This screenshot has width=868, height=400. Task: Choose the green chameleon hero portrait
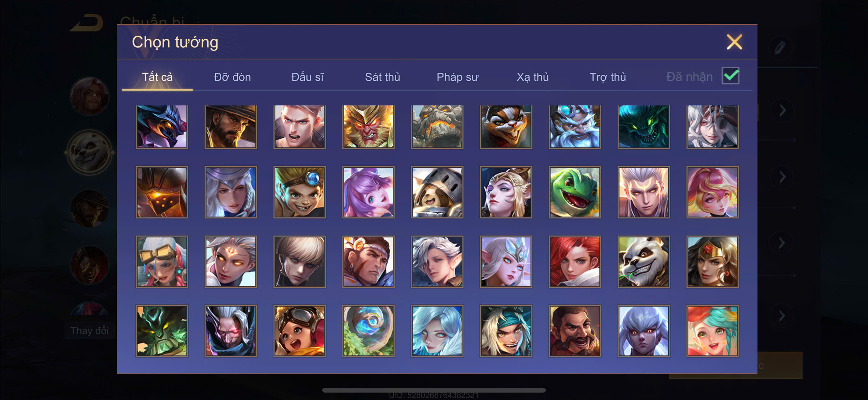click(x=575, y=192)
